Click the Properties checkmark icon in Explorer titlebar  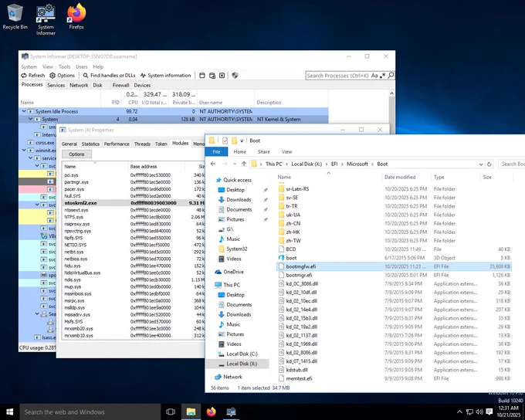225,141
